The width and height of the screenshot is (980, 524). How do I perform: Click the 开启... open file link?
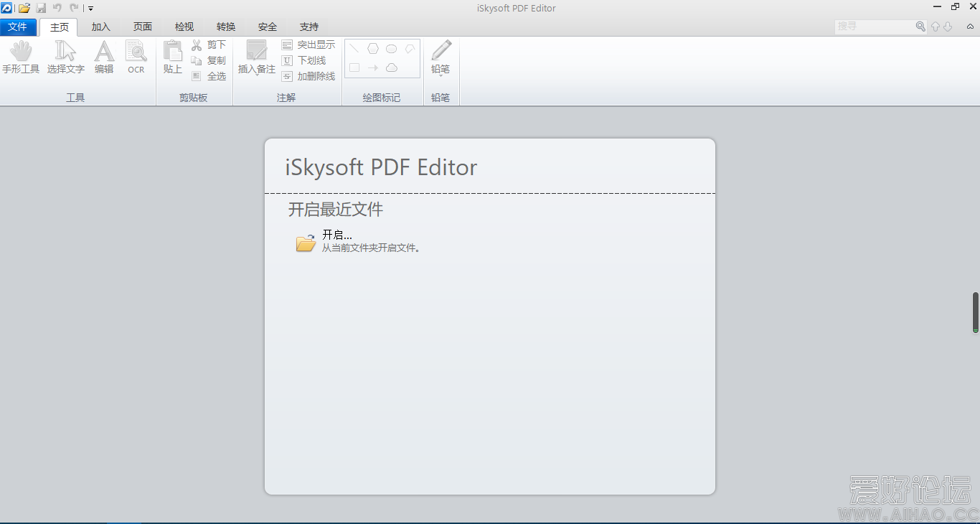pos(337,235)
